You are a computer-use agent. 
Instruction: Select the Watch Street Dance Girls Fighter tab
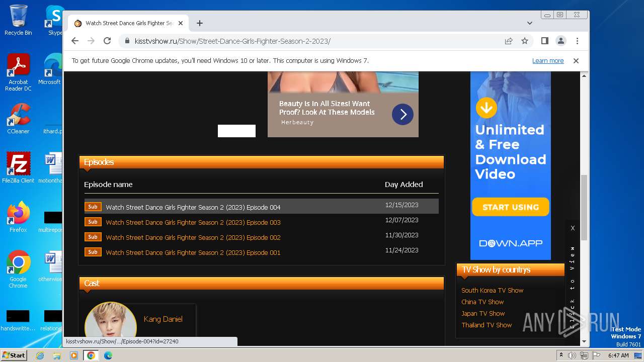coord(129,23)
